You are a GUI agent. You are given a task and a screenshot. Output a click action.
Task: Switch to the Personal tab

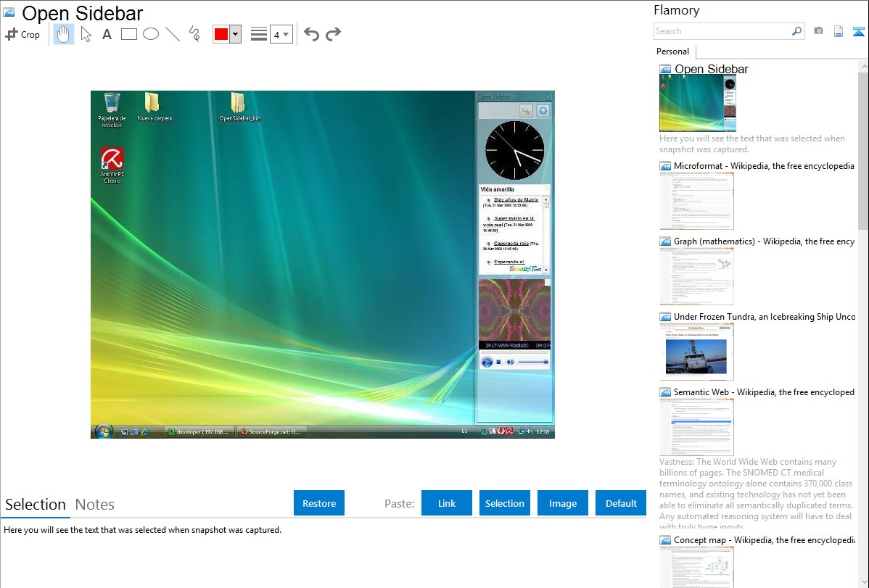click(x=673, y=51)
